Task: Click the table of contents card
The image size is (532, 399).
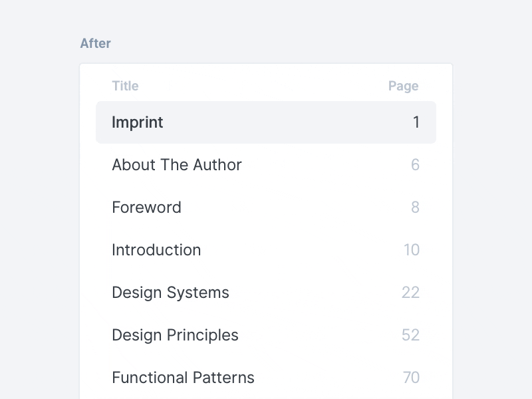Action: pos(266,233)
